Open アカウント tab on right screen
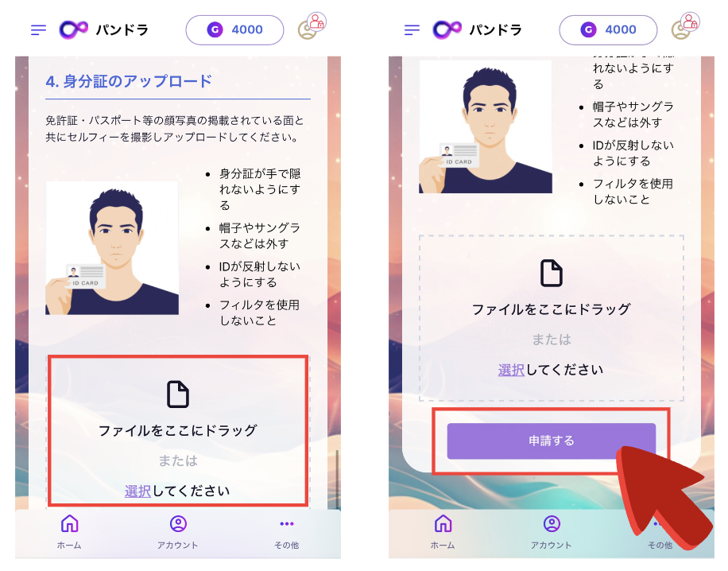Screen dimensions: 728x571 (x=551, y=532)
